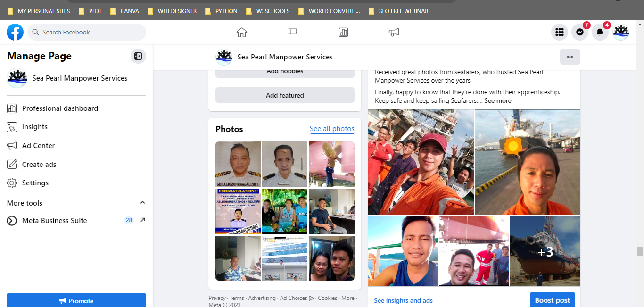644x307 pixels.
Task: Open the Create ads menu item
Action: coord(76,165)
